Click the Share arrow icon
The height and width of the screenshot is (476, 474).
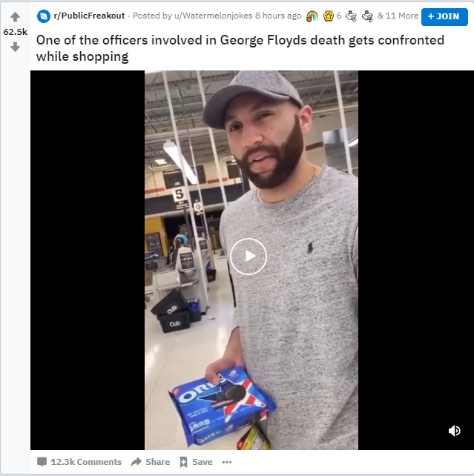coord(136,462)
